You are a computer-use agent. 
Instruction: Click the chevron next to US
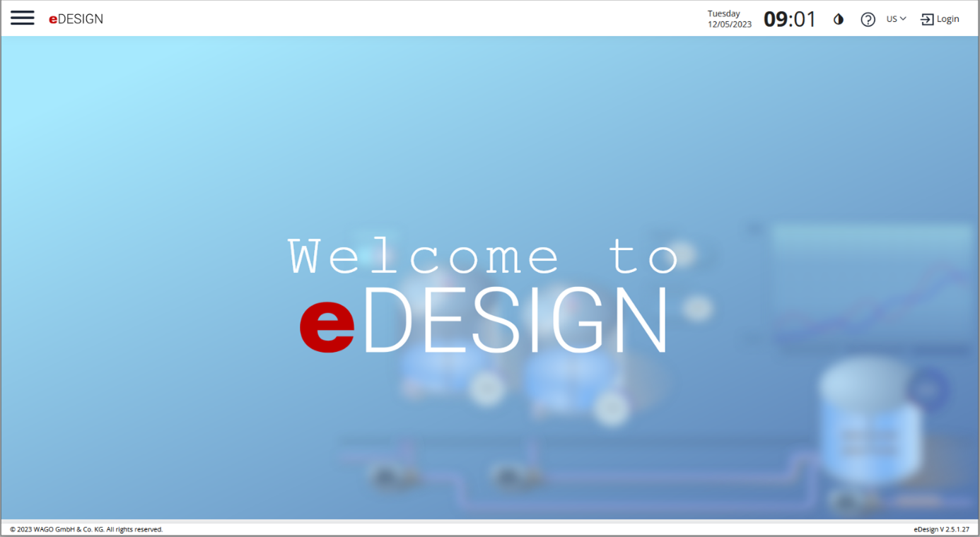coord(903,19)
